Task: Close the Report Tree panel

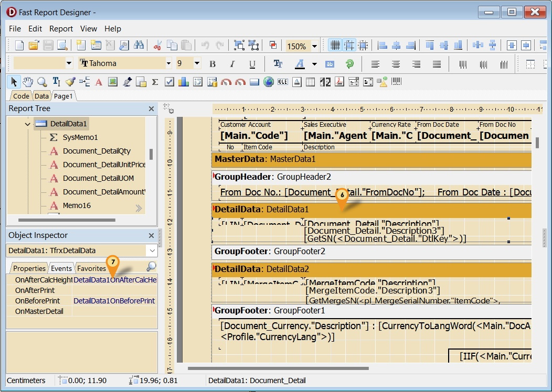Action: 151,108
